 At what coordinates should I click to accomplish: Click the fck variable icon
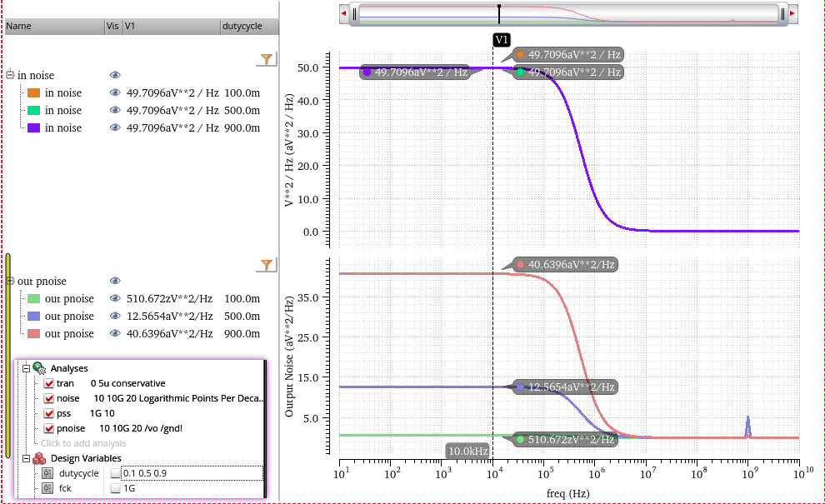point(47,488)
